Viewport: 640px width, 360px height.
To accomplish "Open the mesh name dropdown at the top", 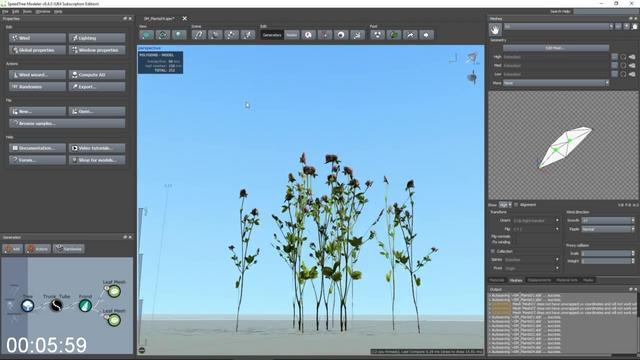I will (x=558, y=27).
